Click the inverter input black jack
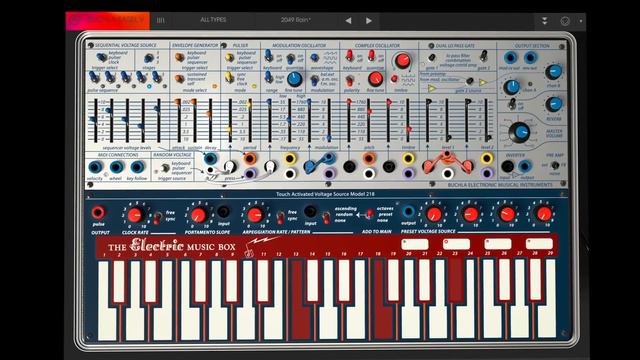 point(507,166)
